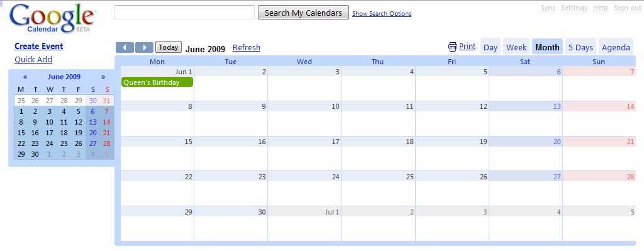The image size is (644, 251).
Task: Select the Month view tab
Action: tap(547, 47)
